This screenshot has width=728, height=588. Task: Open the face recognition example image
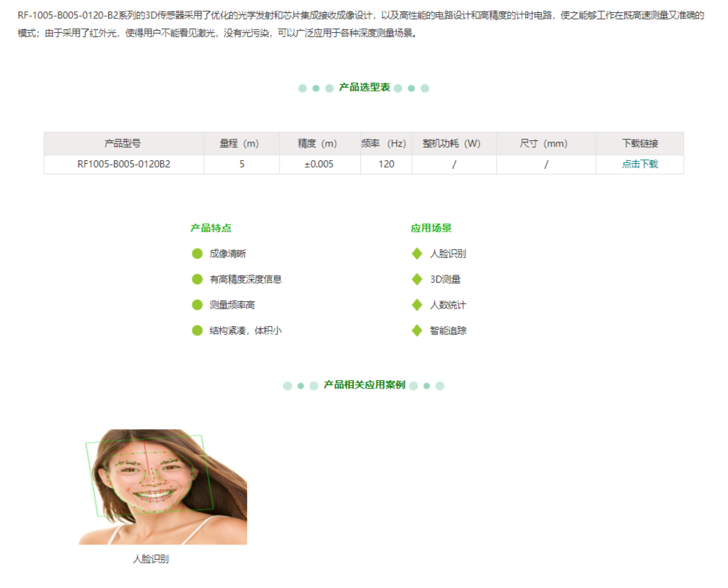pyautogui.click(x=162, y=487)
